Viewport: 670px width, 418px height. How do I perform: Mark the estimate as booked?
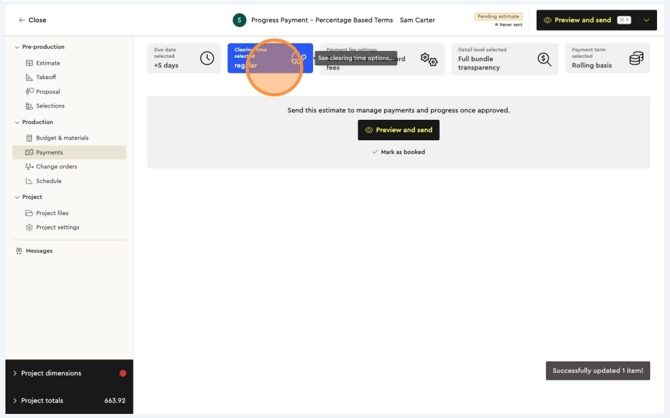398,152
